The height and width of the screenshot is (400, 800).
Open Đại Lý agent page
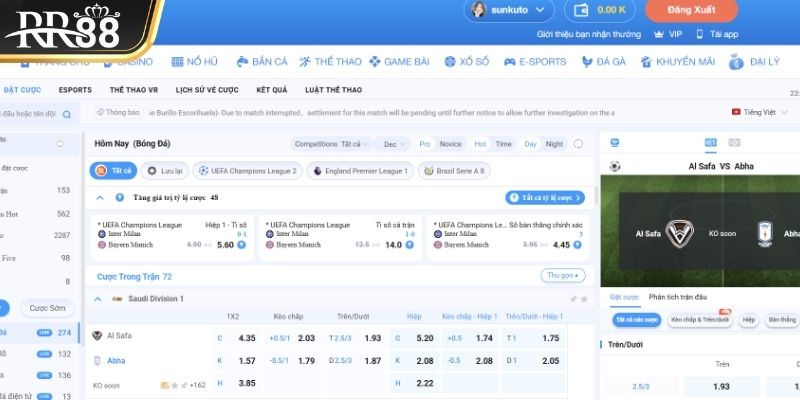click(x=754, y=62)
